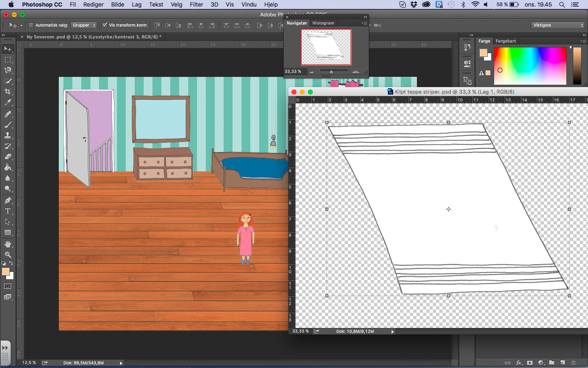Uncheck Vis transform.kontr. checkbox
Viewport: 588px width, 368px height.
pos(105,25)
